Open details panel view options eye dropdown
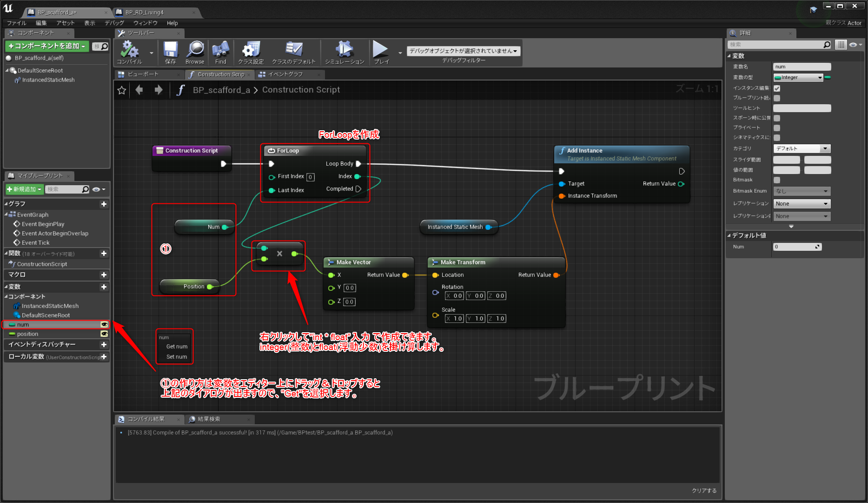The image size is (868, 503). tap(855, 45)
